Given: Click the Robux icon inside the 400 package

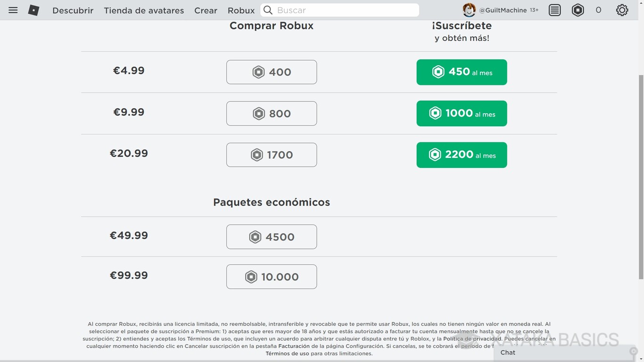Looking at the screenshot, I should click(x=258, y=72).
